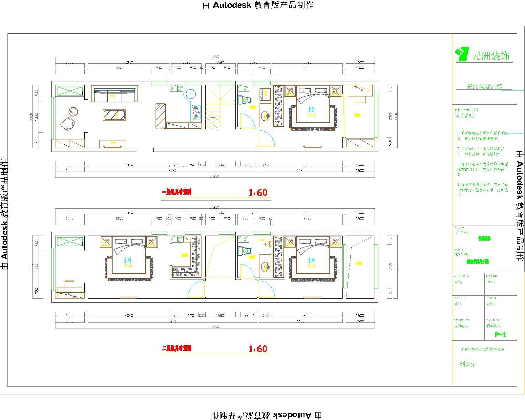This screenshot has height=420, width=525.
Task: Select the 东红旦设计部 title block text
Action: 484,87
